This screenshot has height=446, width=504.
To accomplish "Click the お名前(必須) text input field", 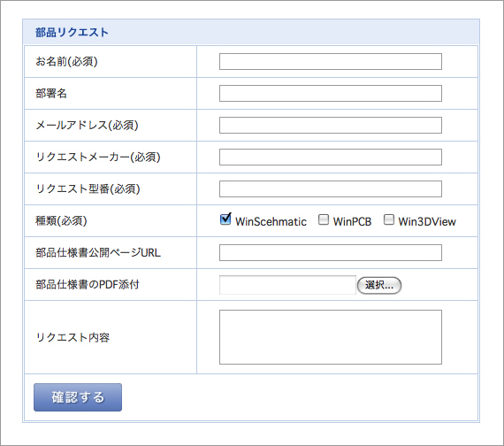I will coord(331,61).
